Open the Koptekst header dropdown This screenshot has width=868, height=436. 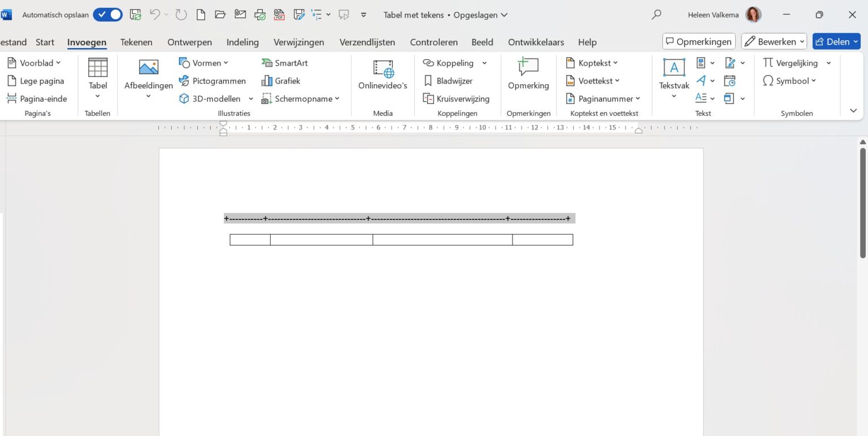592,63
